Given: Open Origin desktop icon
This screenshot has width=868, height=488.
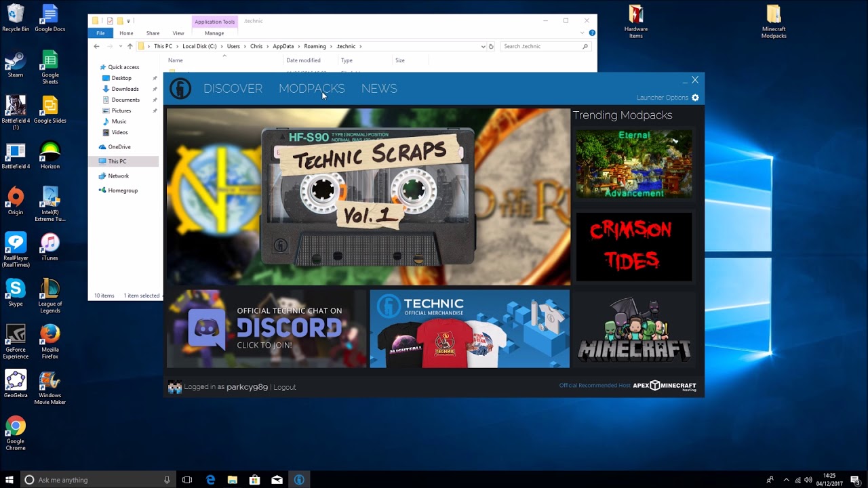Looking at the screenshot, I should point(16,201).
